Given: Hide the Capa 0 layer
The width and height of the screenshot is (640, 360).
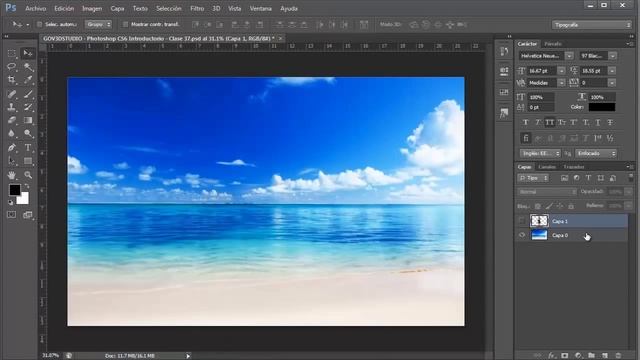Looking at the screenshot, I should pos(522,235).
